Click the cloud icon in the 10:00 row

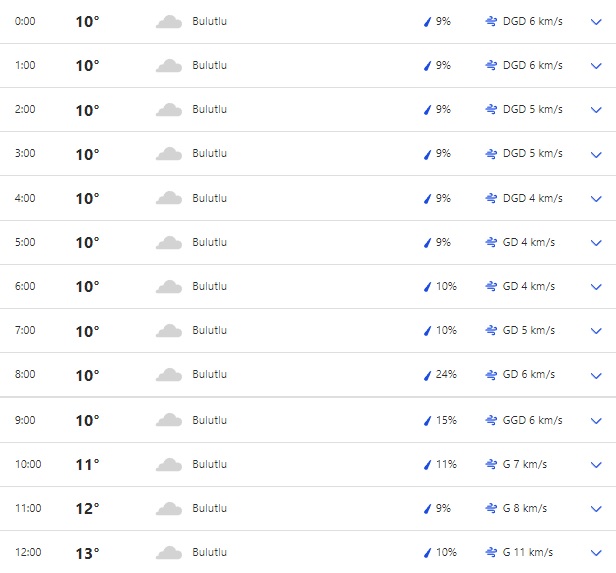click(168, 464)
